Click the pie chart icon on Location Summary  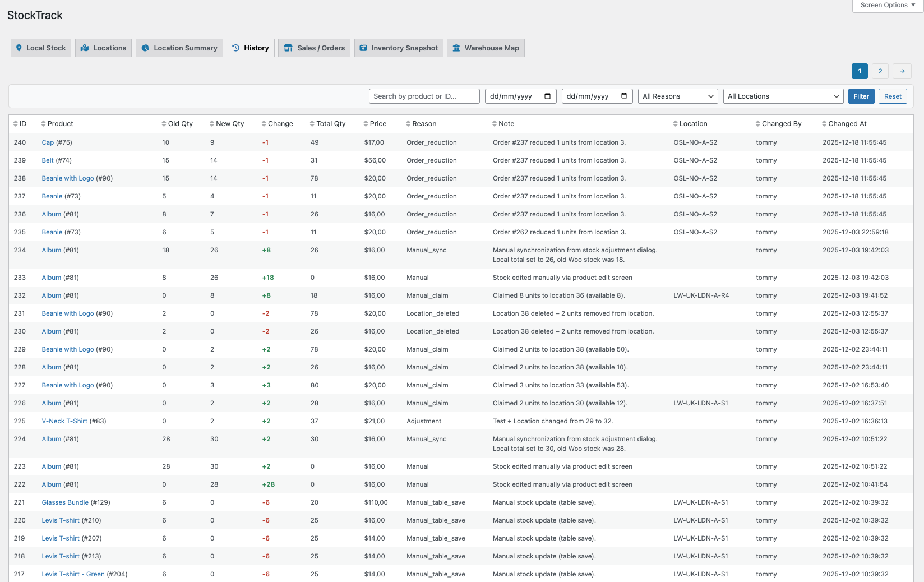[x=145, y=48]
